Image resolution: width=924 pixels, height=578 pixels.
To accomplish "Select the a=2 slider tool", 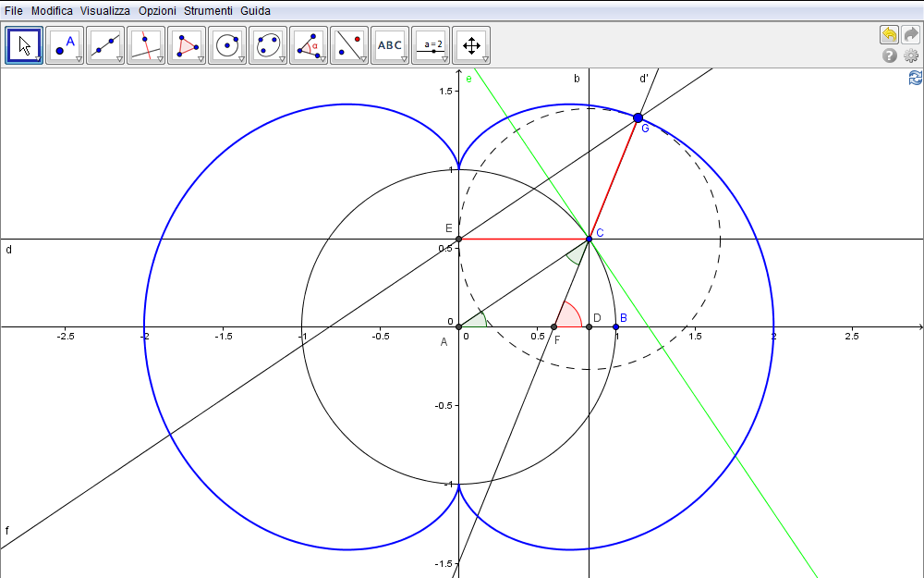I will point(431,44).
